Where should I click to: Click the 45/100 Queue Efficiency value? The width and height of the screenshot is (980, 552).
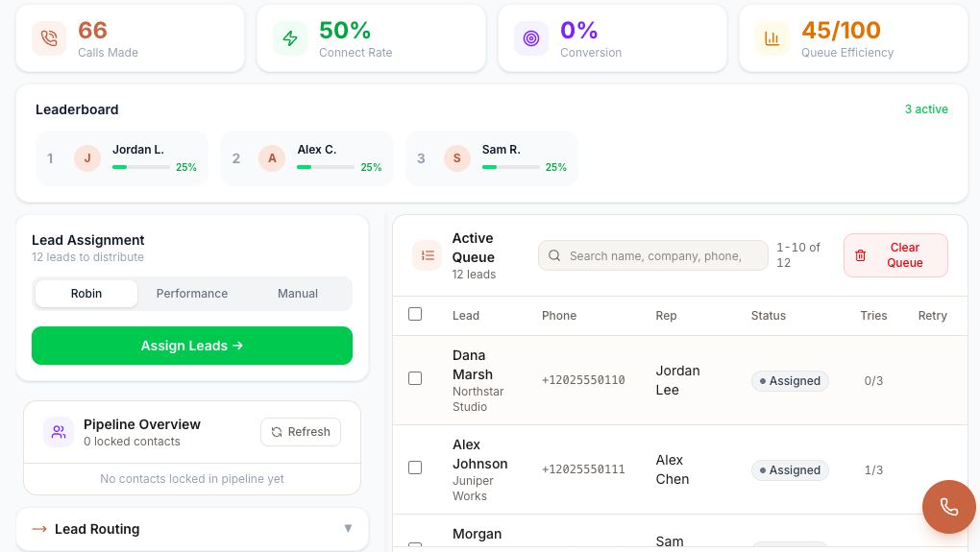(x=842, y=30)
